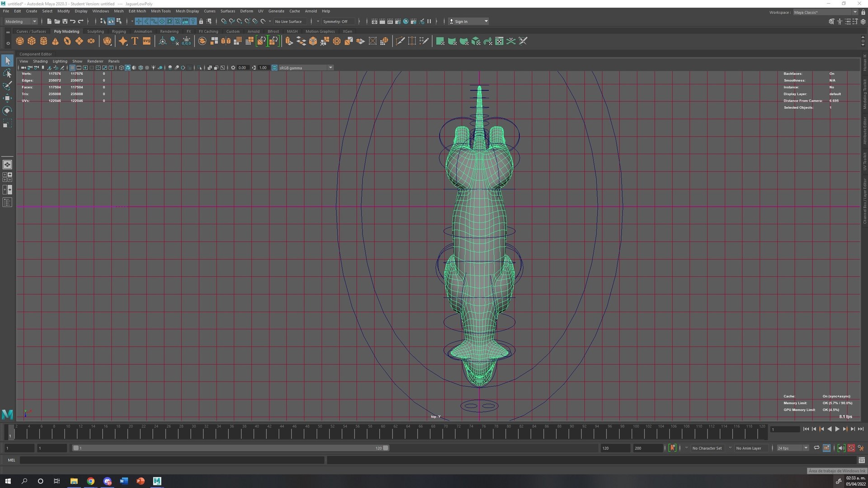The image size is (868, 488).
Task: Toggle audio mute on time slider
Action: point(841,448)
